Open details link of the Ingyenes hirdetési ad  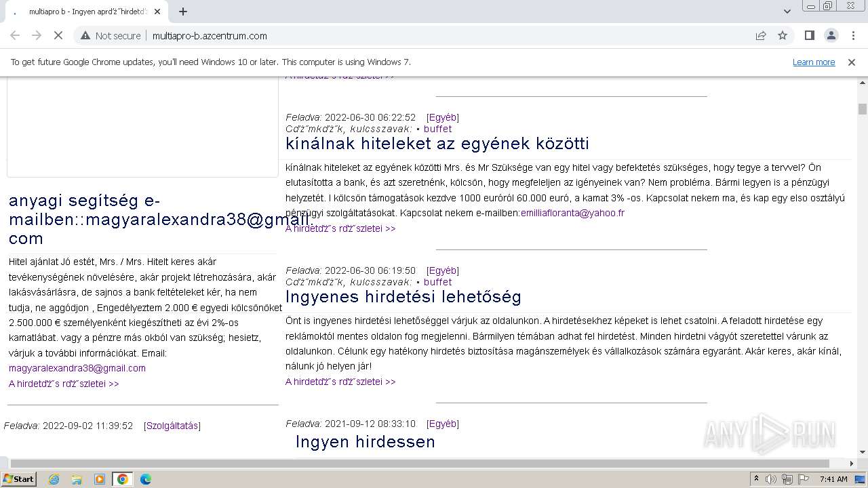(x=340, y=382)
